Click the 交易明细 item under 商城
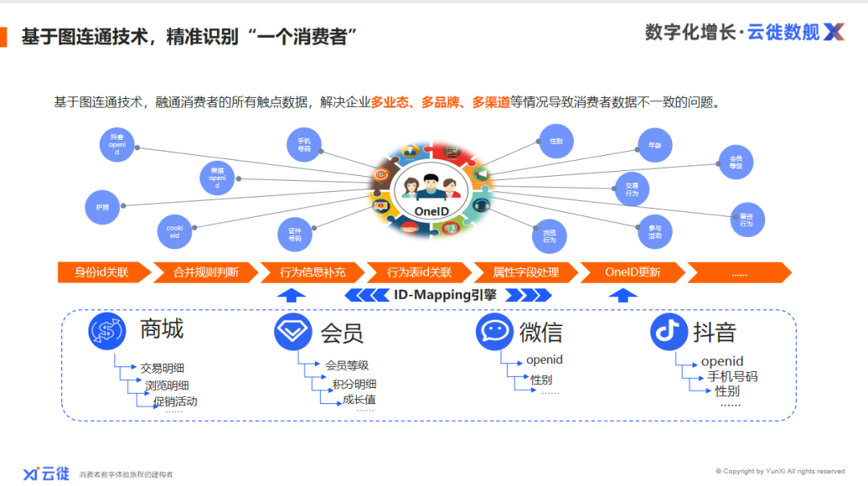The height and width of the screenshot is (486, 868). tap(162, 368)
